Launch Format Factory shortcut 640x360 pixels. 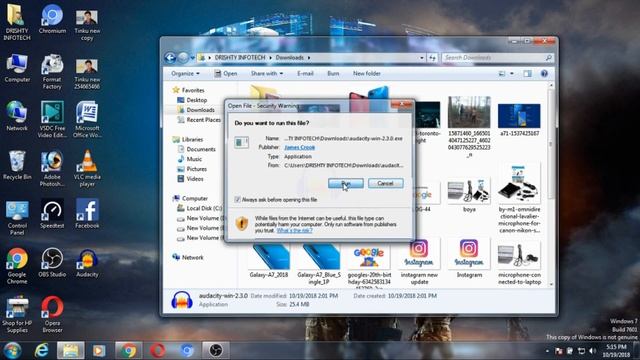coord(52,72)
